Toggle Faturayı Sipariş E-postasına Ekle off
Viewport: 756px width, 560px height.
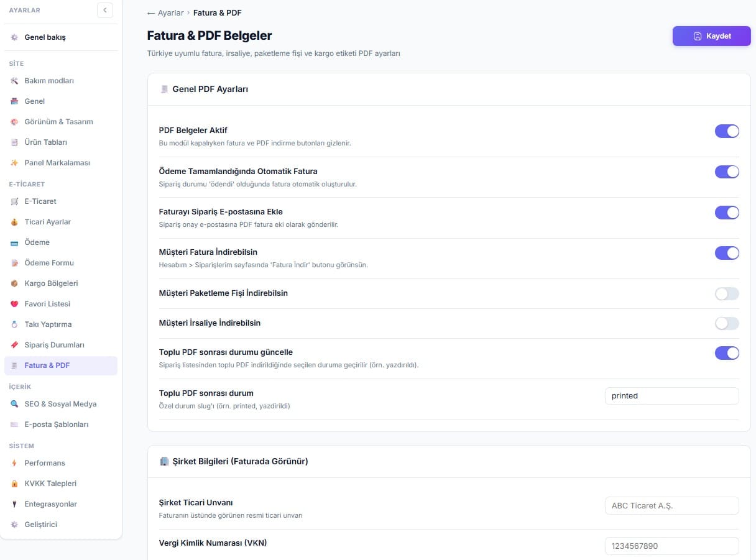tap(727, 212)
